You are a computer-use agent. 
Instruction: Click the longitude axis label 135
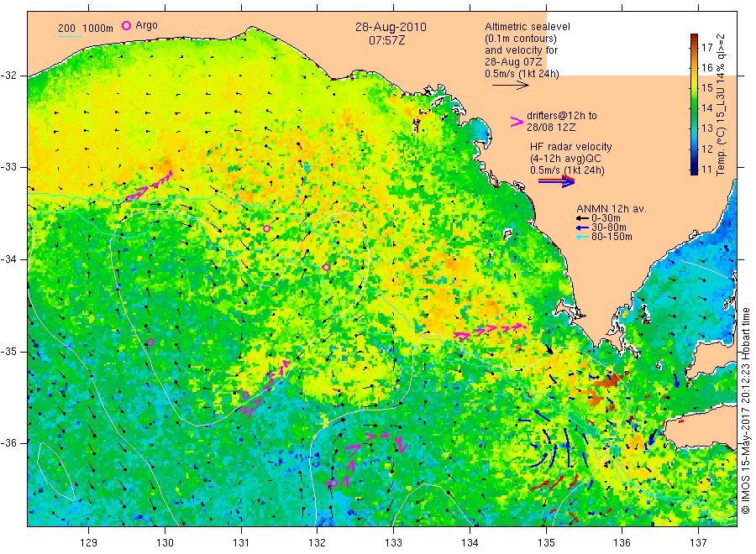pyautogui.click(x=546, y=543)
